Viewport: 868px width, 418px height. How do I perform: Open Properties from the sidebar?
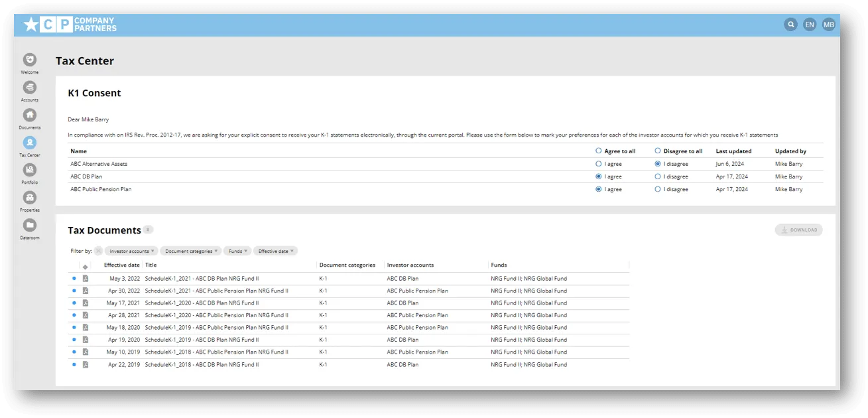pos(29,198)
